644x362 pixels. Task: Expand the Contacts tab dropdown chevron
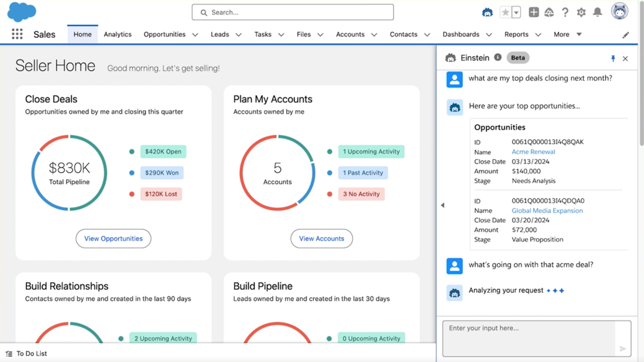pyautogui.click(x=427, y=35)
